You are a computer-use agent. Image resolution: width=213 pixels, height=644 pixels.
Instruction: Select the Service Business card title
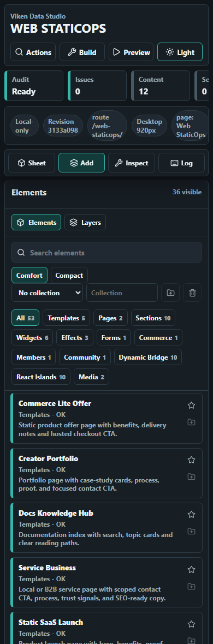(x=48, y=568)
